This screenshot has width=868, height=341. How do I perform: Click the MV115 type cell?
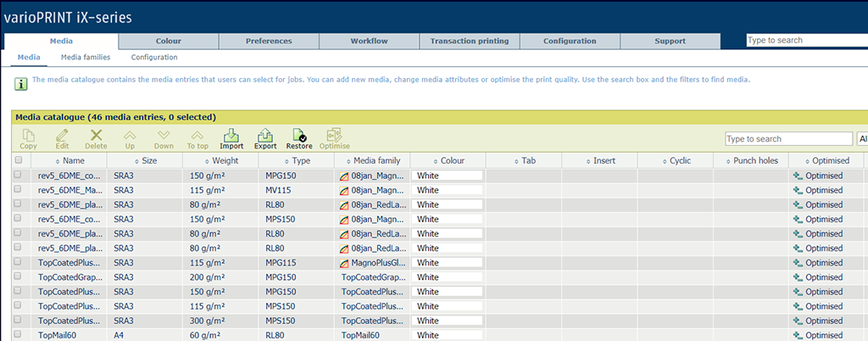[x=278, y=190]
